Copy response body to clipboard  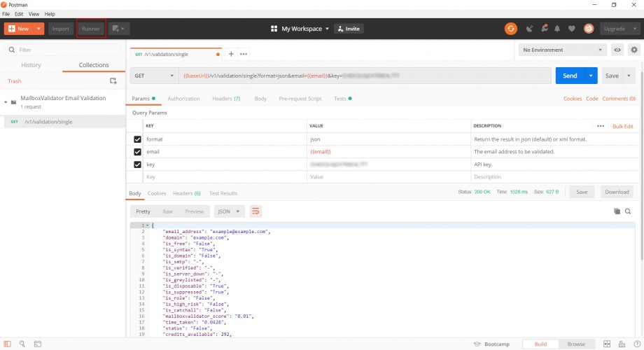pos(617,211)
